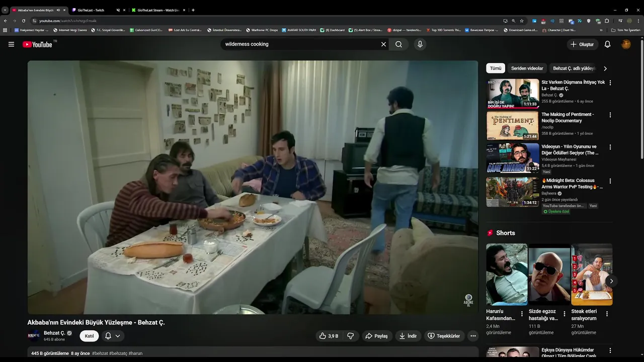Open 'Warframe PC Drops' bookmark
Image resolution: width=644 pixels, height=362 pixels.
(262, 30)
